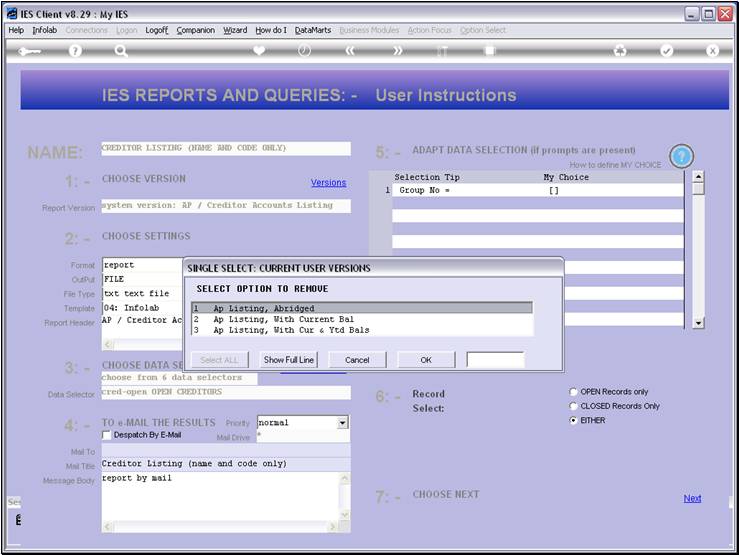Click the Mail Drive field
The width and height of the screenshot is (739, 555).
[304, 436]
